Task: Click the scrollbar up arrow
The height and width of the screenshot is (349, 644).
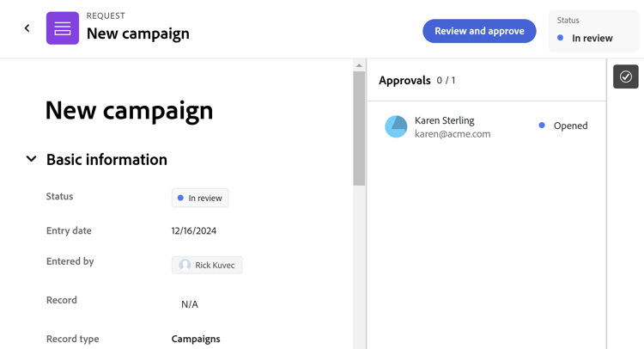Action: tap(359, 65)
